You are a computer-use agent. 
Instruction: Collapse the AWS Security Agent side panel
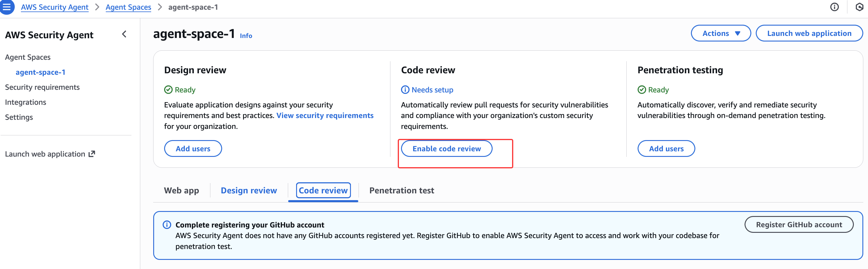point(124,34)
